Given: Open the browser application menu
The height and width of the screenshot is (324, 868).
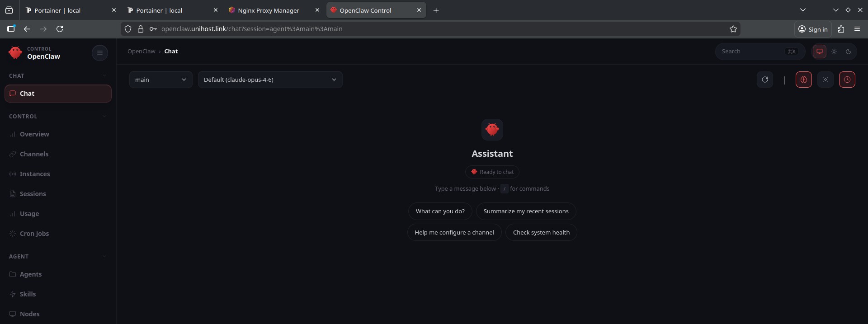Looking at the screenshot, I should tap(857, 29).
